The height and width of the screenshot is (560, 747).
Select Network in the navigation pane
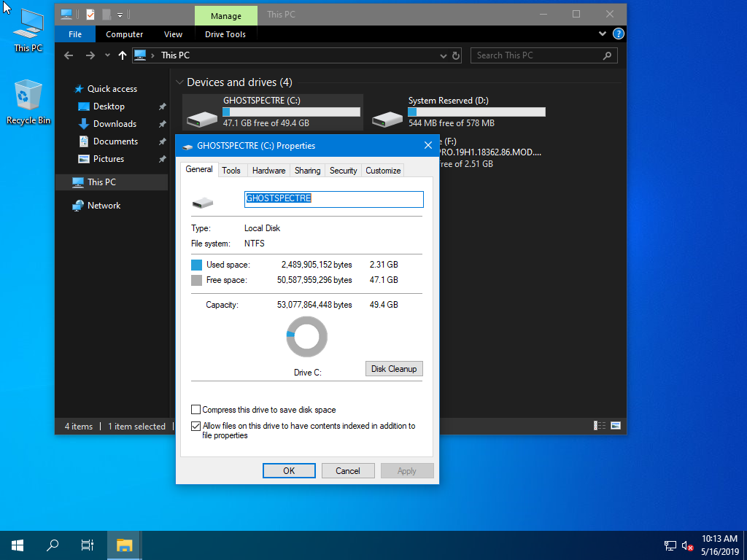coord(104,206)
